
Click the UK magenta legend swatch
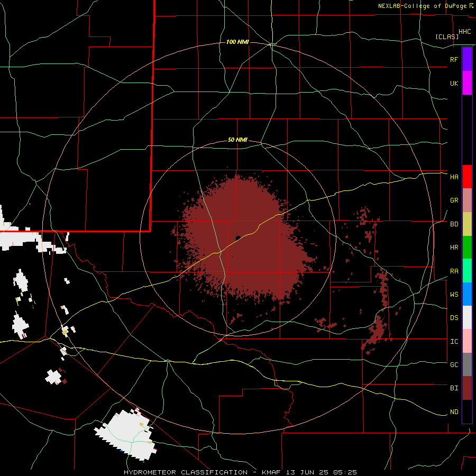pyautogui.click(x=467, y=83)
